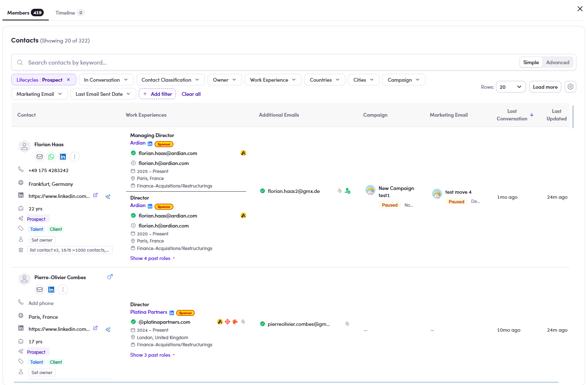Click Pierre-Olivier Combes's LinkedIn icon

click(x=51, y=290)
